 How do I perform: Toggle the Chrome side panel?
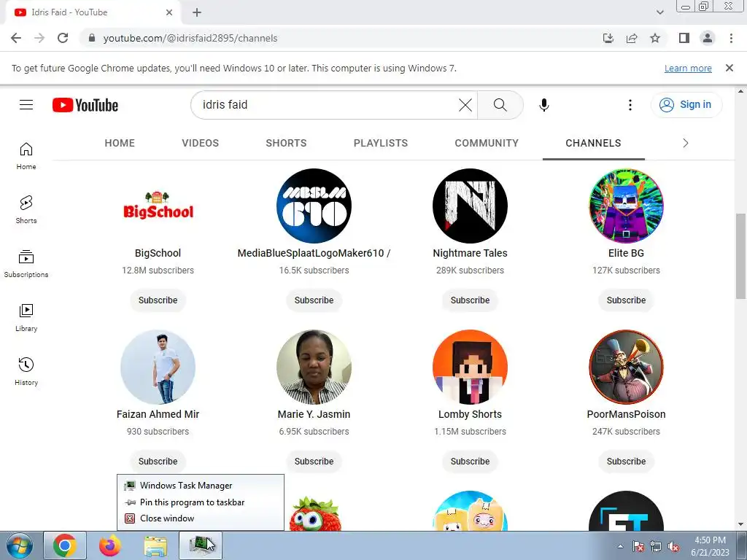(684, 38)
